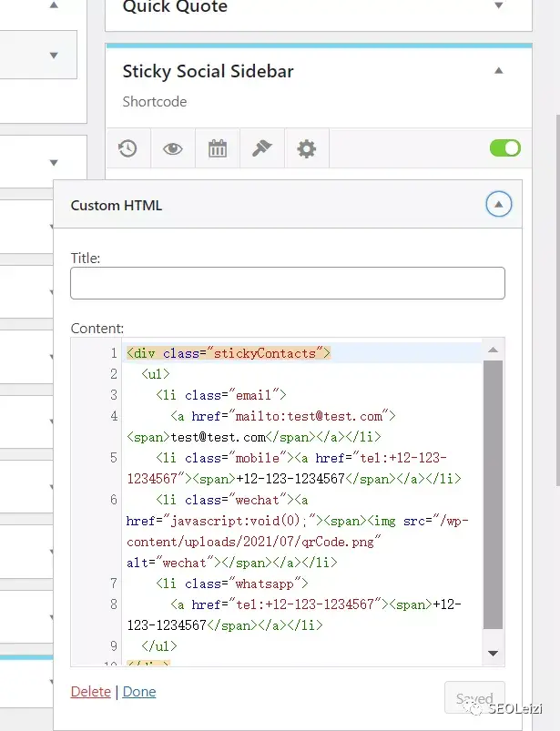Viewport: 560px width, 731px height.
Task: Open the calendar schedule icon
Action: coord(218,148)
